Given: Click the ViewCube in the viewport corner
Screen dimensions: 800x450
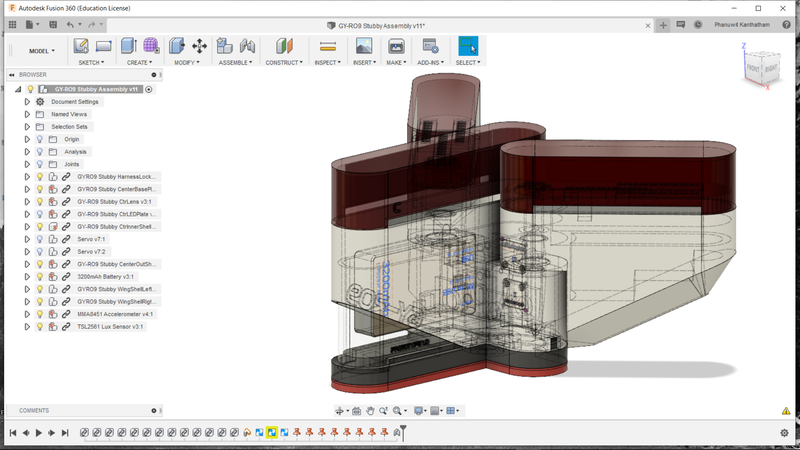Looking at the screenshot, I should (x=759, y=67).
